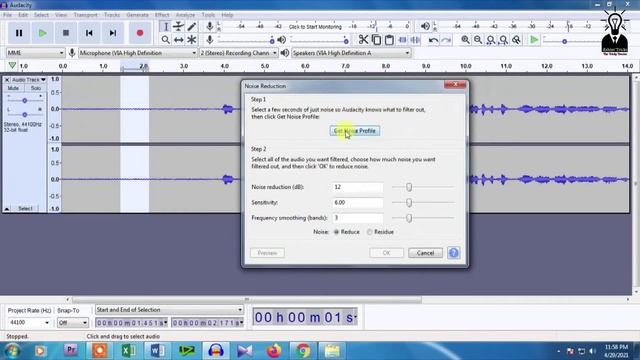Open the Project Rate 44100 dropdown

(x=29, y=322)
